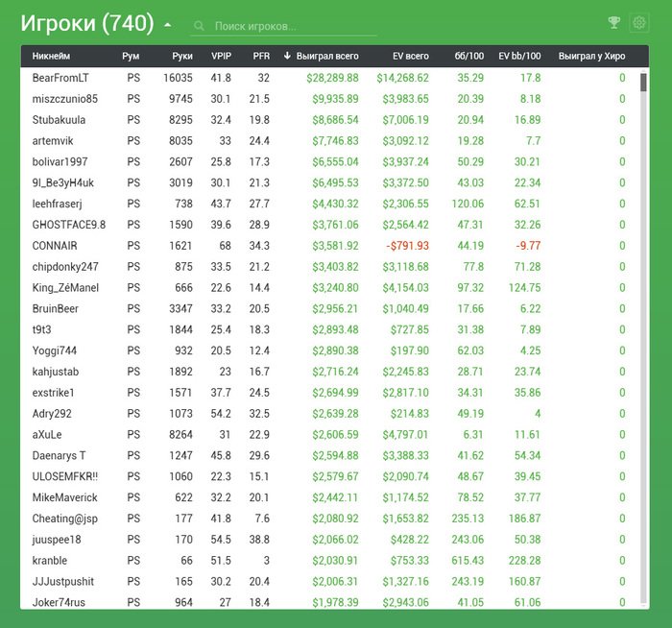Click winnings value $9,935.89
This screenshot has width=672, height=628.
point(335,99)
